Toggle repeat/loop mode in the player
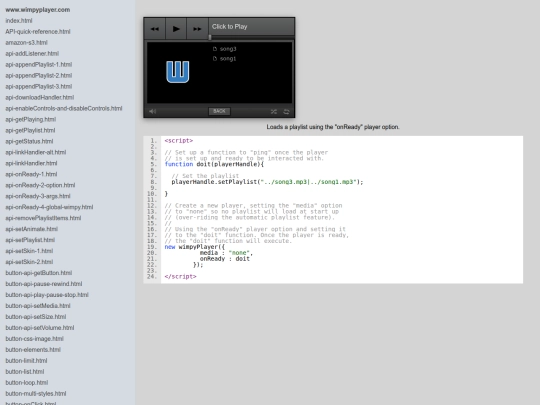Image resolution: width=540 pixels, height=405 pixels. pos(286,112)
